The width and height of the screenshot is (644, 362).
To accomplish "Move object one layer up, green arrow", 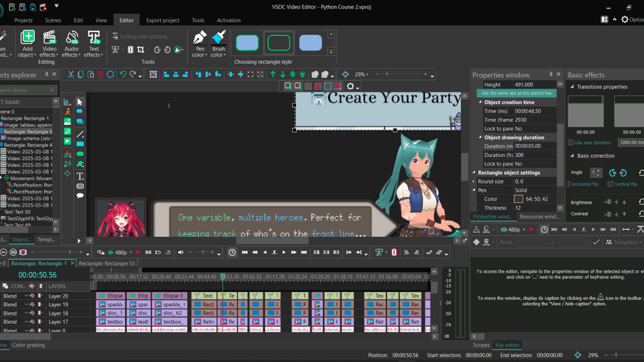I will (273, 74).
